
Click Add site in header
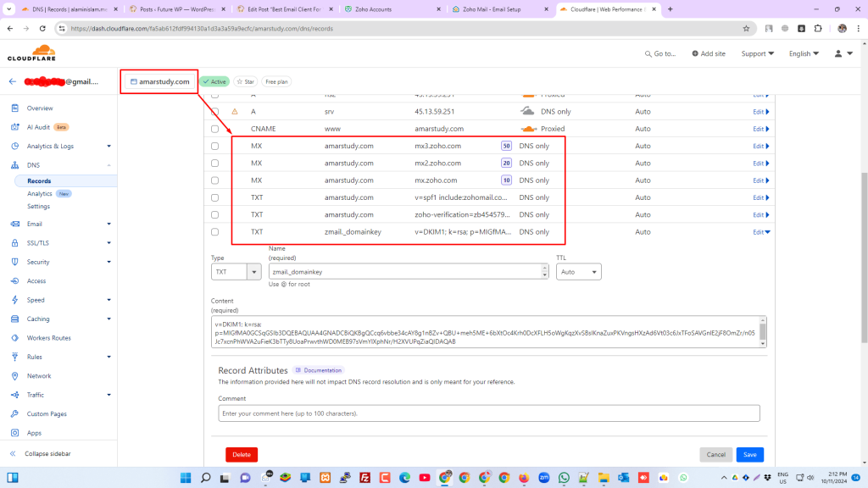(709, 53)
